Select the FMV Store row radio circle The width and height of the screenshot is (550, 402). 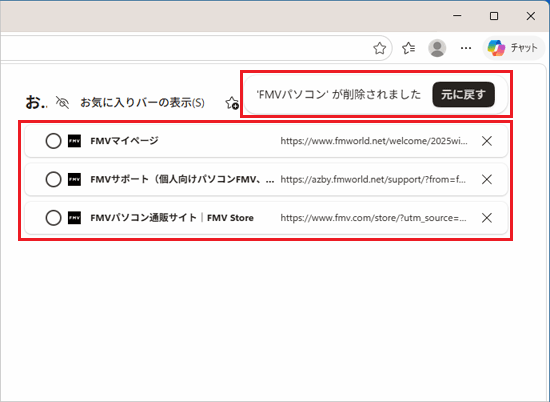(x=53, y=218)
